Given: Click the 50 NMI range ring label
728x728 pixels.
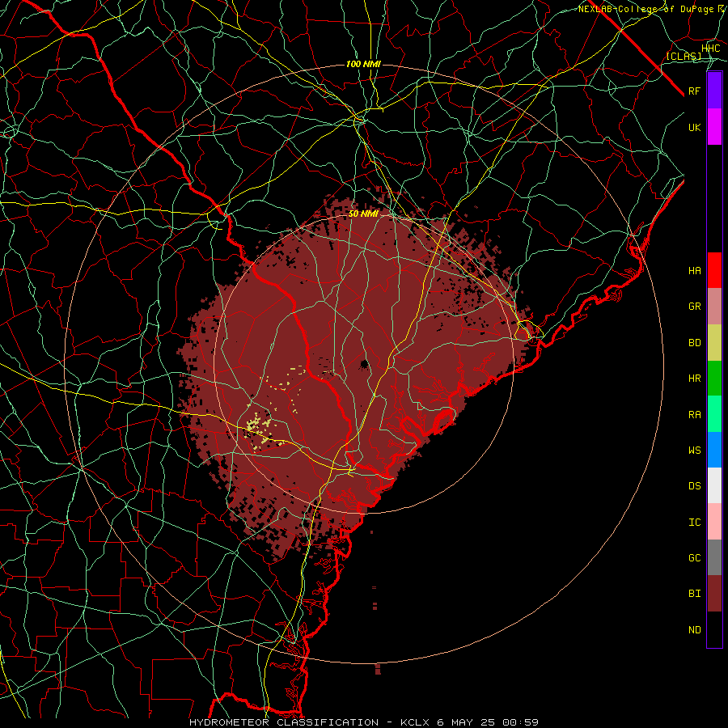Looking at the screenshot, I should pos(363,214).
